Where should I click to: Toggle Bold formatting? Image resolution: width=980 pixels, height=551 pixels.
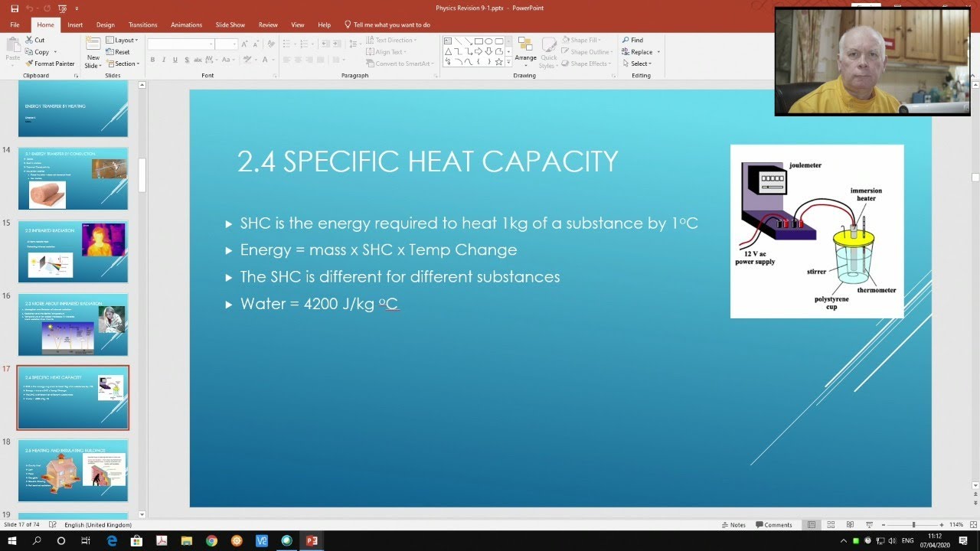[x=152, y=60]
